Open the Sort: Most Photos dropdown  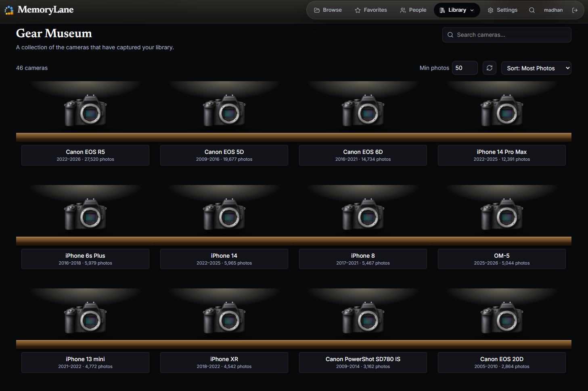pyautogui.click(x=536, y=68)
